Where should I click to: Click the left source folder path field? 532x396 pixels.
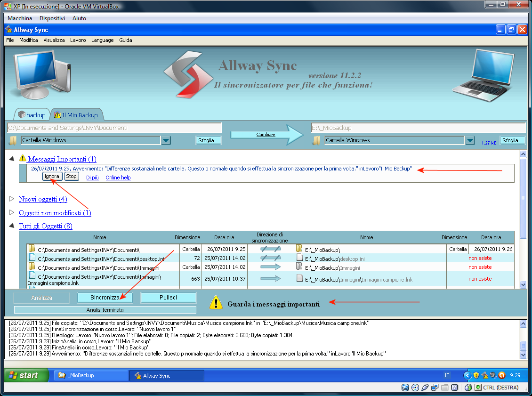coord(114,128)
